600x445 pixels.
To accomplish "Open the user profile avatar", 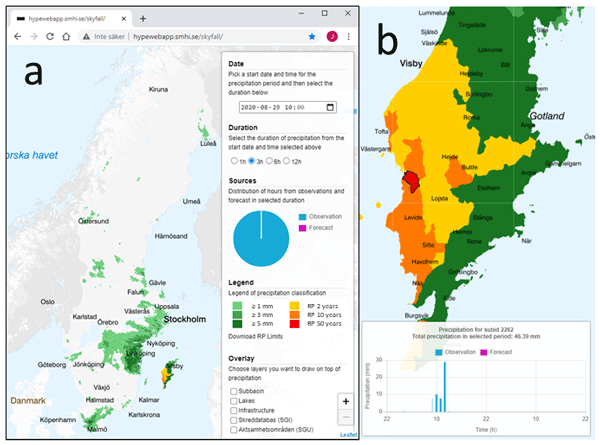I will 330,36.
